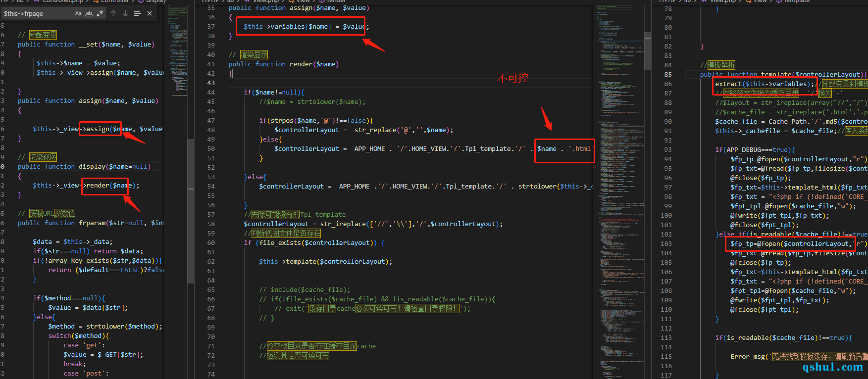Click line 60 'if (file_exists($controllerLayout)) {'
This screenshot has width=868, height=379.
point(314,242)
